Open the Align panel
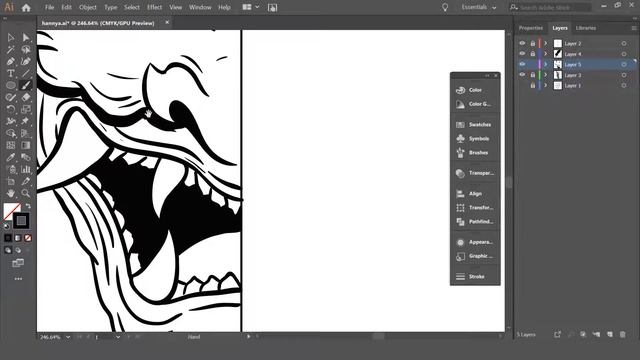 [475, 193]
